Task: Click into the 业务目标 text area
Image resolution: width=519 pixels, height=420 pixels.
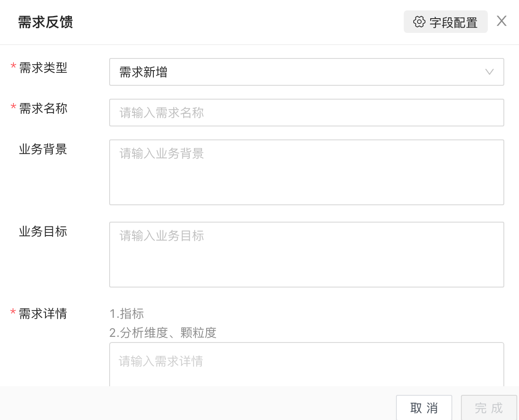Action: point(306,254)
